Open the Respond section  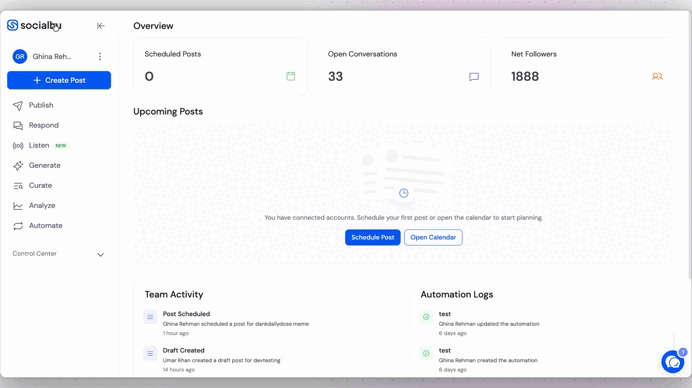point(44,125)
